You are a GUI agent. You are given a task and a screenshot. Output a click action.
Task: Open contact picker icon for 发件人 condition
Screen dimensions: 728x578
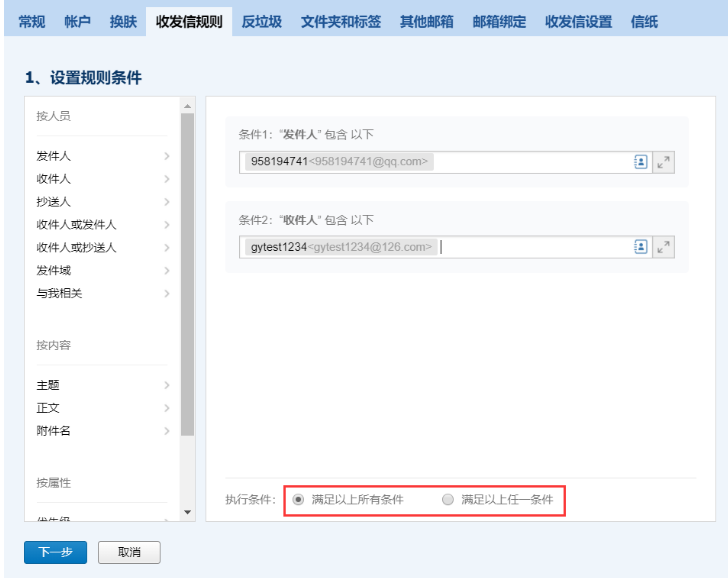tap(641, 162)
